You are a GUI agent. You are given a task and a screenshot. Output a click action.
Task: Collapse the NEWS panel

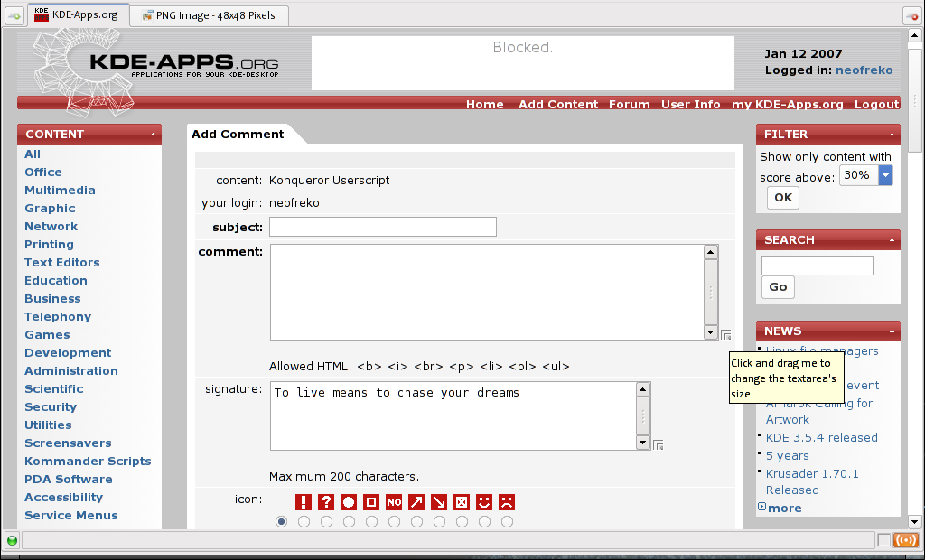[892, 331]
